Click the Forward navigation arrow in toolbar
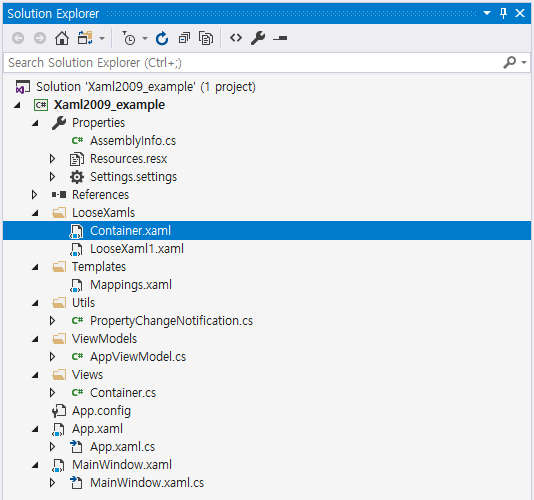Viewport: 534px width, 500px height. click(x=40, y=38)
